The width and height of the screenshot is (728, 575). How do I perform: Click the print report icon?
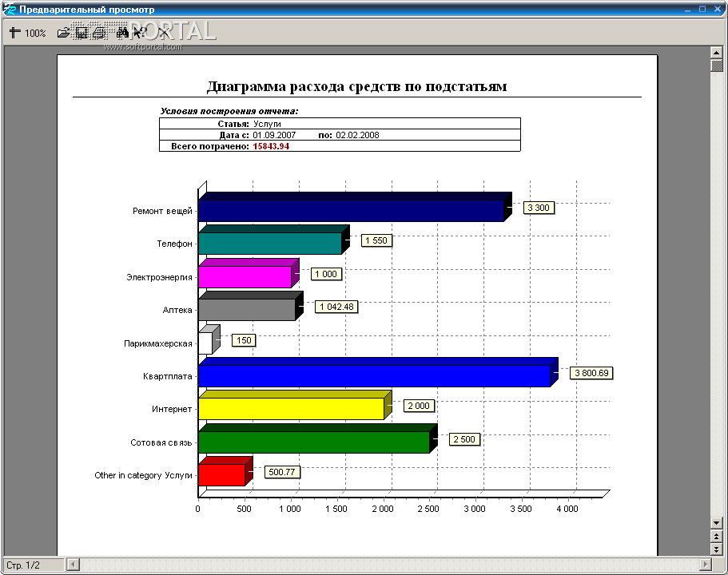[99, 33]
